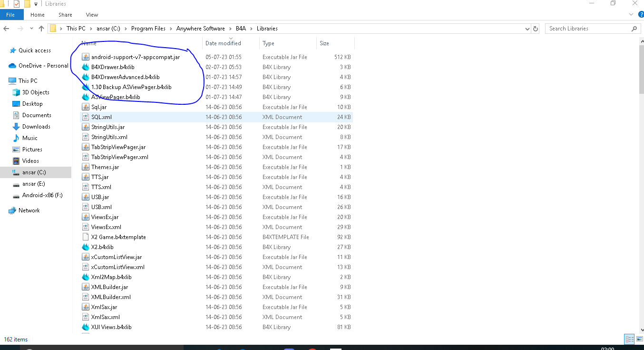Select Pictures in the navigation pane

click(32, 150)
